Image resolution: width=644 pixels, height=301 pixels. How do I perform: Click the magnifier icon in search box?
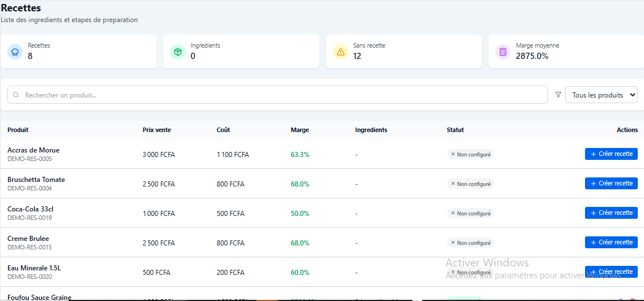click(16, 95)
